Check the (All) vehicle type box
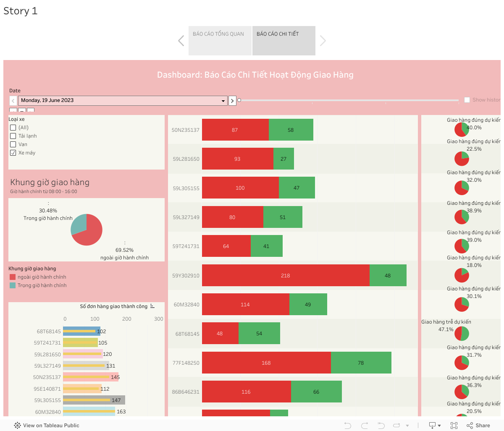The height and width of the screenshot is (431, 504). tap(13, 128)
